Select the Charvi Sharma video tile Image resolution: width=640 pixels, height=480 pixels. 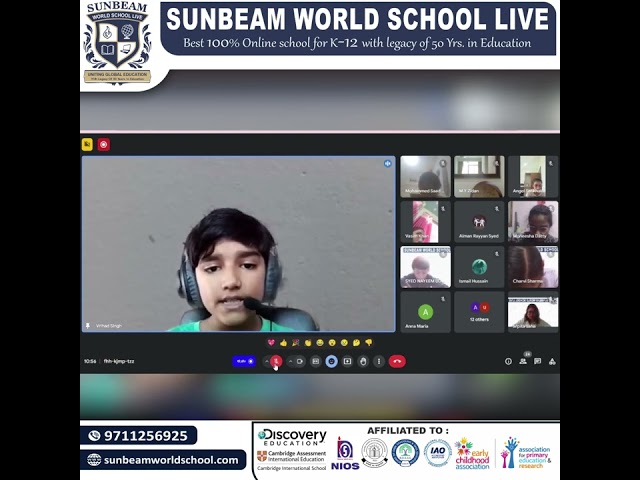tap(533, 267)
